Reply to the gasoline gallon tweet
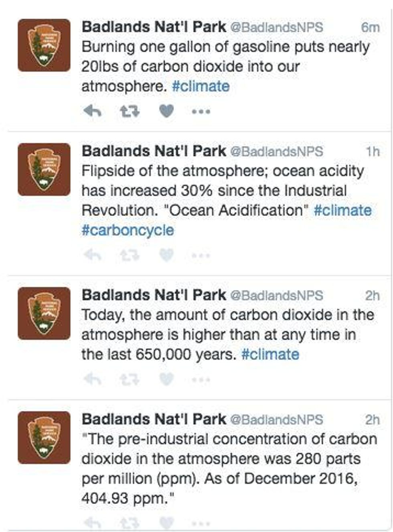This screenshot has height=532, width=393. (x=92, y=111)
